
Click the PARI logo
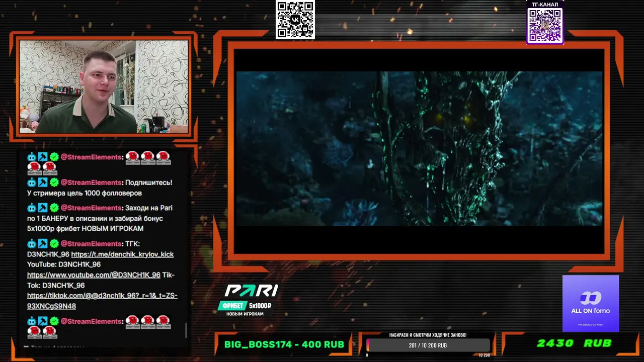[251, 291]
